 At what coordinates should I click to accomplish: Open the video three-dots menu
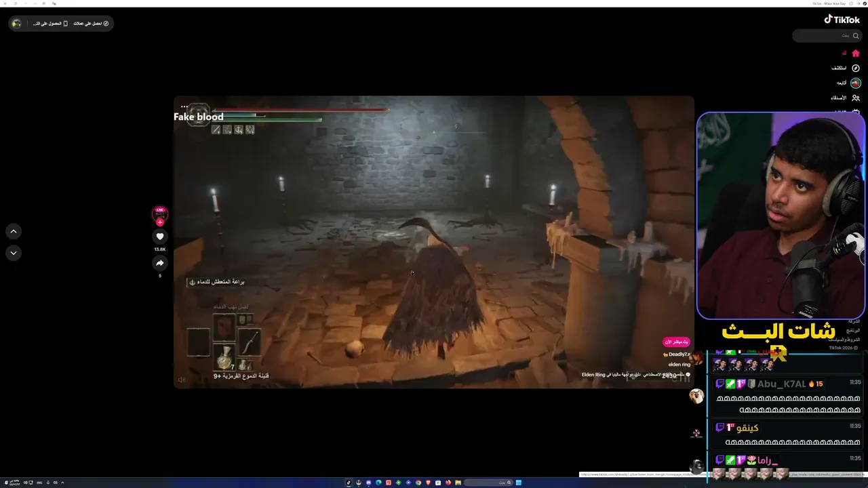[184, 106]
